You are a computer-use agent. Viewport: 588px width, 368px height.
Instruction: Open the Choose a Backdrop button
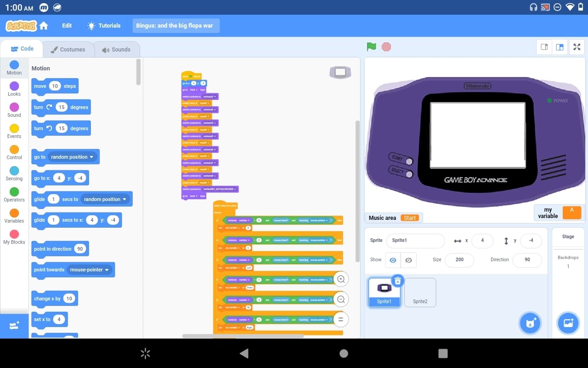pos(568,323)
